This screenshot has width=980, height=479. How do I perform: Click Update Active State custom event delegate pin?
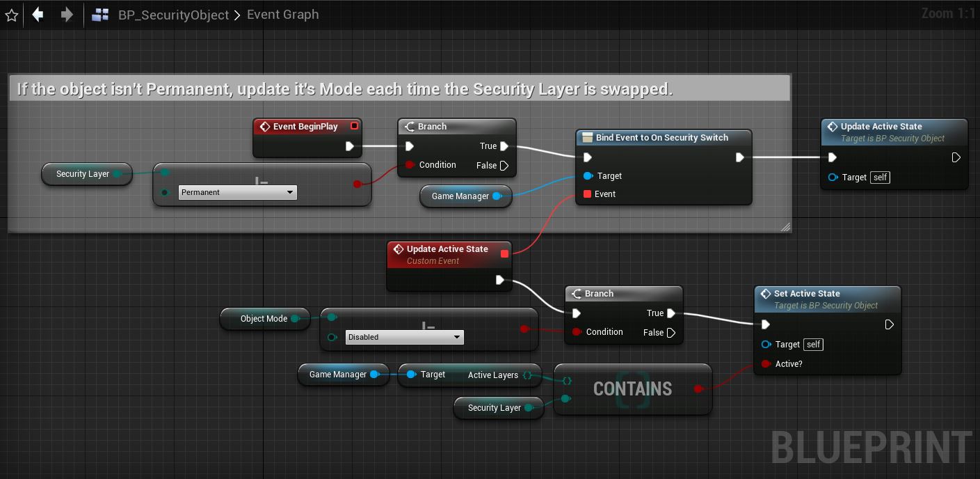point(504,253)
